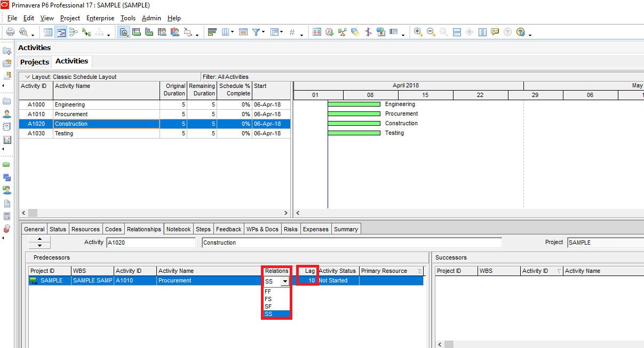This screenshot has width=644, height=348.
Task: Open the Status details tab
Action: pyautogui.click(x=58, y=229)
